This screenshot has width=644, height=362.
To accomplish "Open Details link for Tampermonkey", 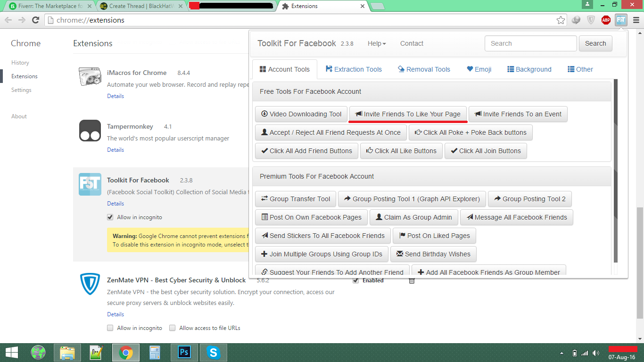I will [x=116, y=150].
